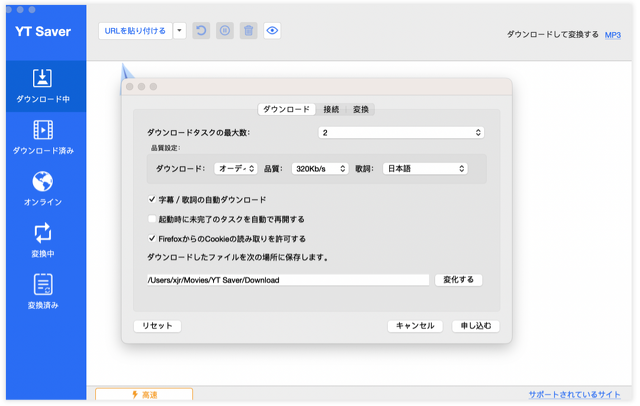Uncheck FirefoxからのCookieの読み取りを許可する checkbox

pyautogui.click(x=152, y=239)
